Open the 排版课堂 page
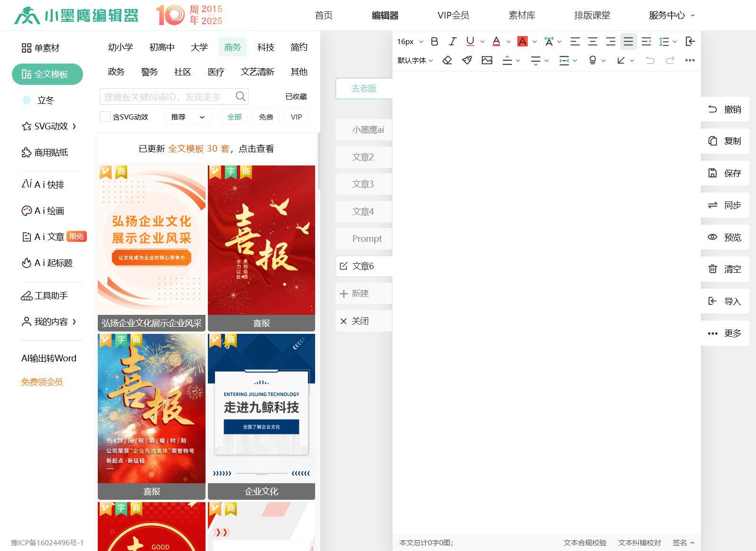 click(x=592, y=15)
